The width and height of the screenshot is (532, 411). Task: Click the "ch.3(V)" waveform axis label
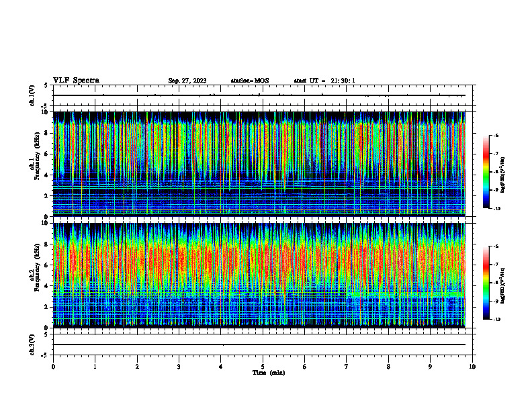click(x=32, y=345)
